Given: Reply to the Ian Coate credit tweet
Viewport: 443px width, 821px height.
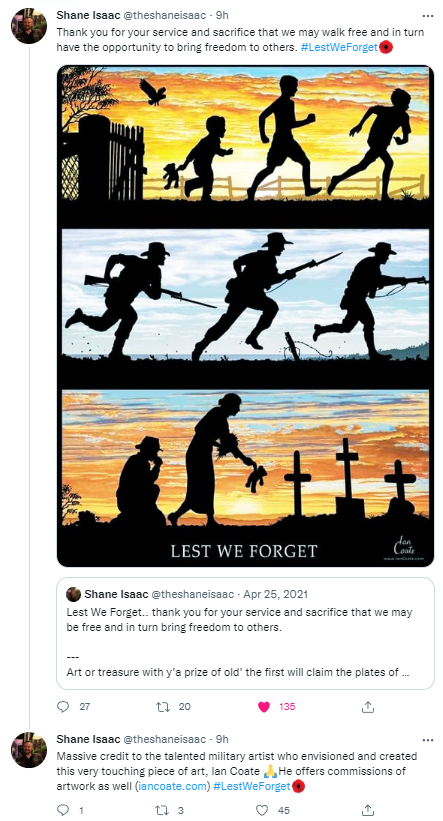Looking at the screenshot, I should [63, 811].
